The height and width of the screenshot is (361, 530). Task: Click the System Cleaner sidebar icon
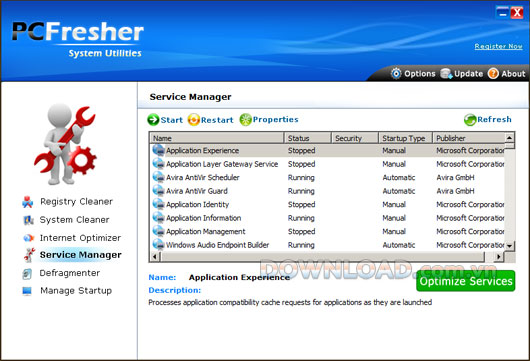click(28, 220)
